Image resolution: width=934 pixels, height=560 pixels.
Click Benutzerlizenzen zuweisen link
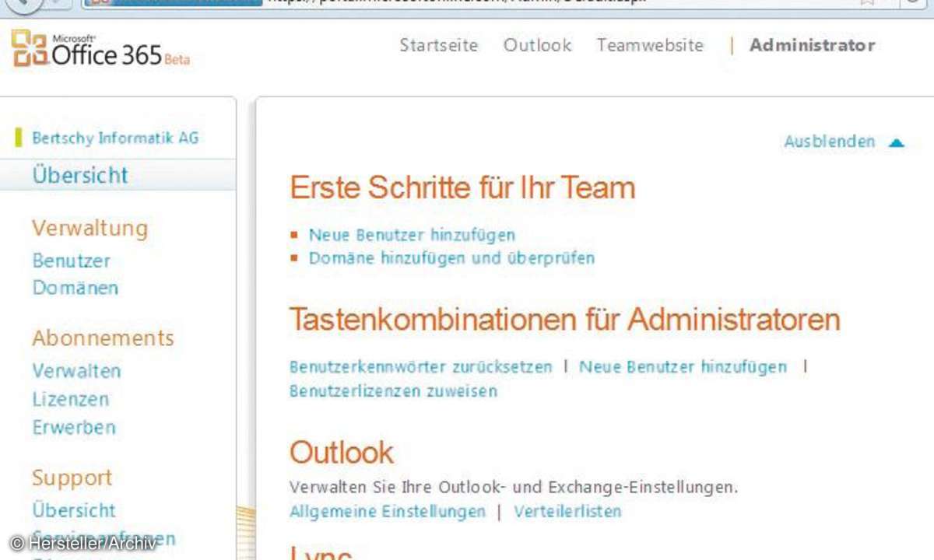393,390
